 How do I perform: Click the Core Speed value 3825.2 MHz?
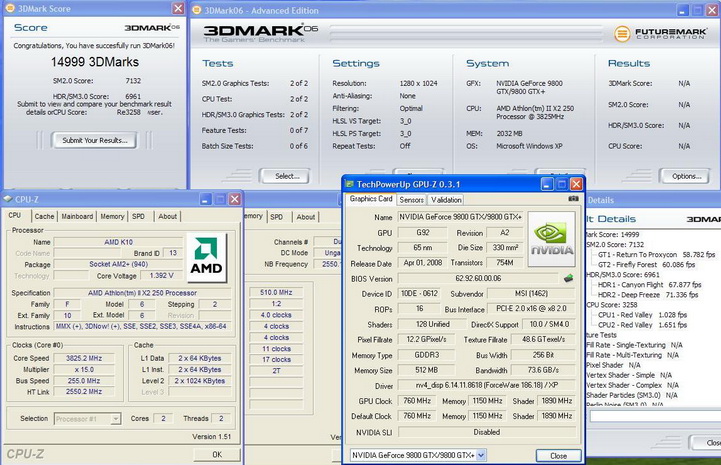(84, 358)
